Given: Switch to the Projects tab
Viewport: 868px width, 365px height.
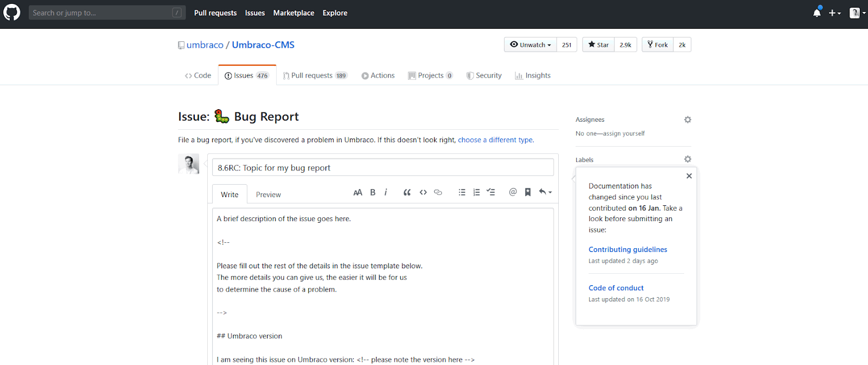Looking at the screenshot, I should tap(430, 75).
